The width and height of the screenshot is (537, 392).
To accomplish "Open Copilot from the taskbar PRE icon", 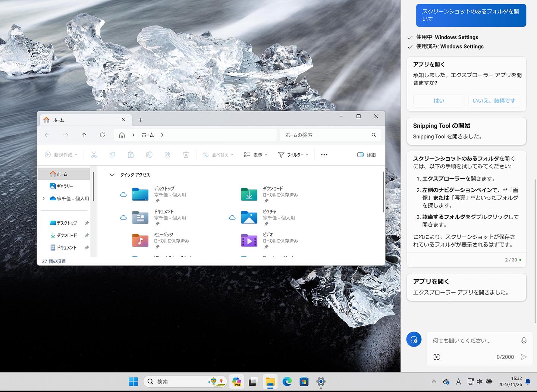I will tap(236, 382).
